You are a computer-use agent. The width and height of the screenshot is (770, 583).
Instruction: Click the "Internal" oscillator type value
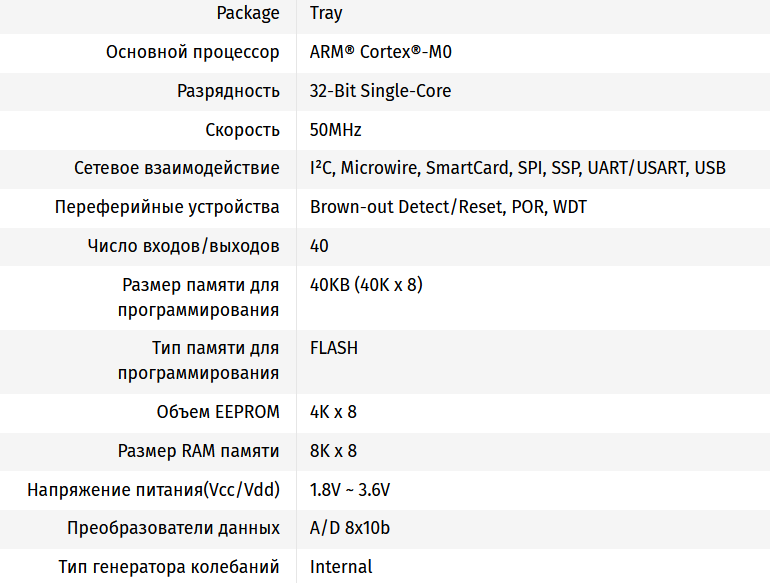[x=341, y=567]
